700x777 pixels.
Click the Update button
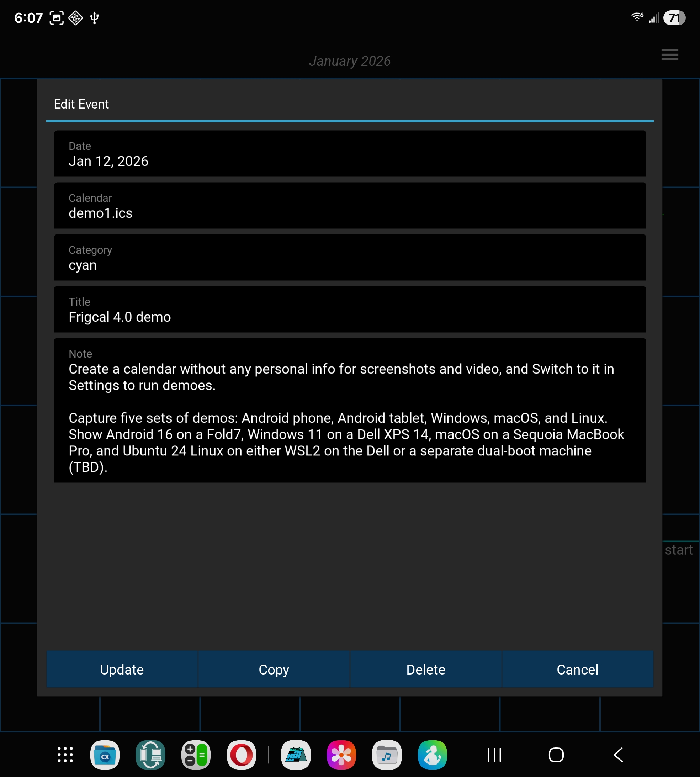coord(122,670)
